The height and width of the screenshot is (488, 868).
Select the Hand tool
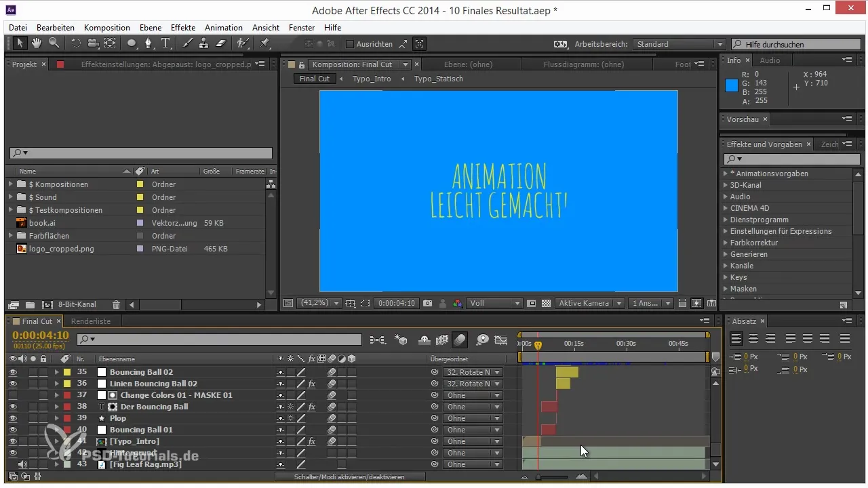pyautogui.click(x=37, y=43)
